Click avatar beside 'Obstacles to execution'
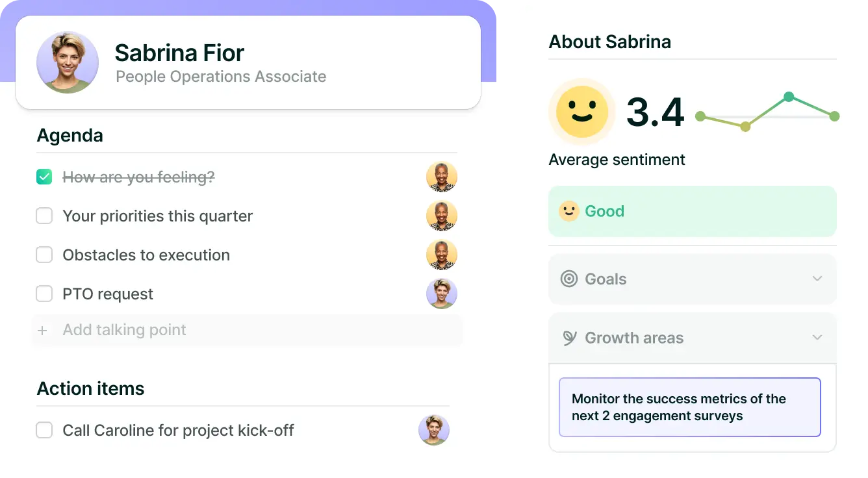Viewport: 868px width, 478px height. tap(441, 255)
